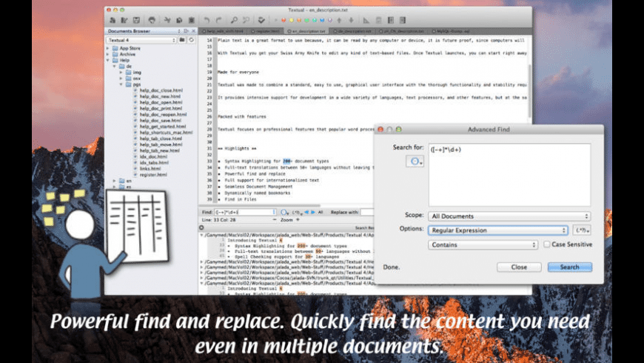Image resolution: width=644 pixels, height=363 pixels.
Task: Click the Find magnifier toolbar icon
Action: pos(234,20)
